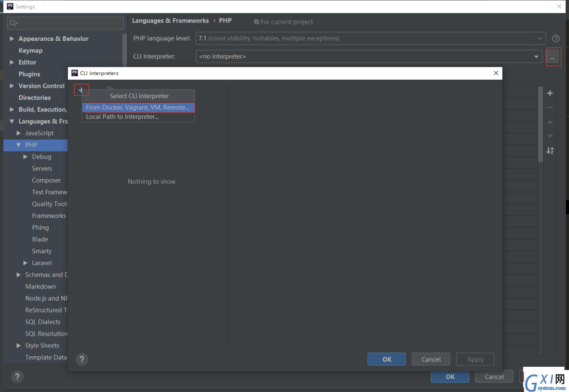Select SQL Resolution Scopes in settings tree
This screenshot has width=569, height=392.
point(46,334)
